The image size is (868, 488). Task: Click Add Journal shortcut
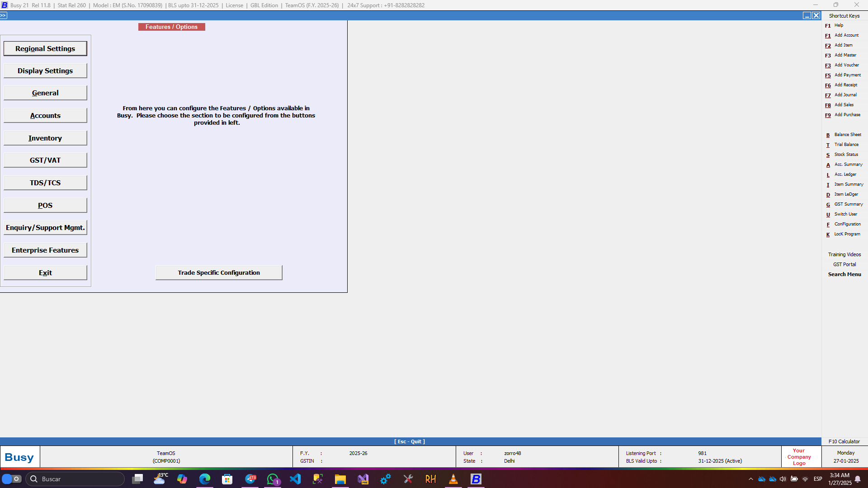coord(841,95)
